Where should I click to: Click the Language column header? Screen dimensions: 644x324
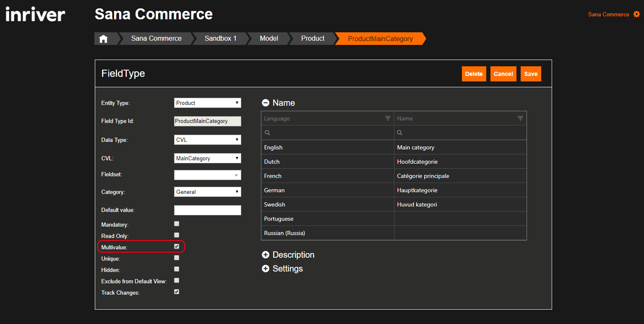click(327, 118)
